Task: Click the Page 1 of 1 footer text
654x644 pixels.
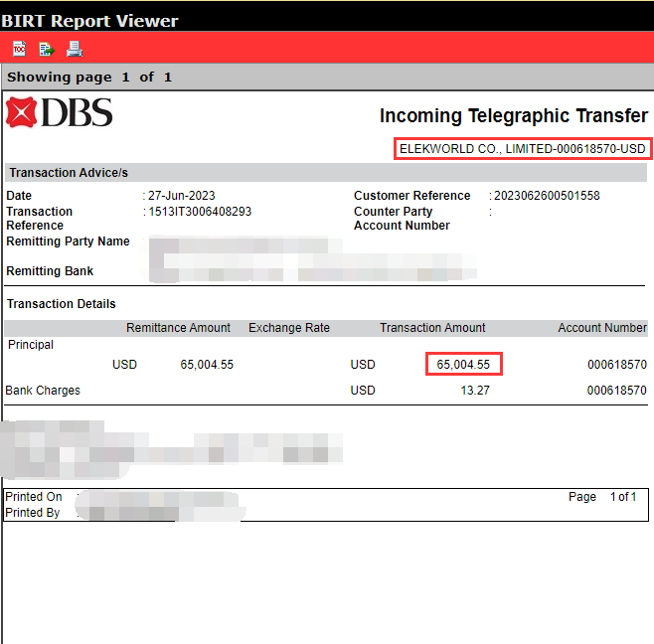Action: tap(602, 497)
